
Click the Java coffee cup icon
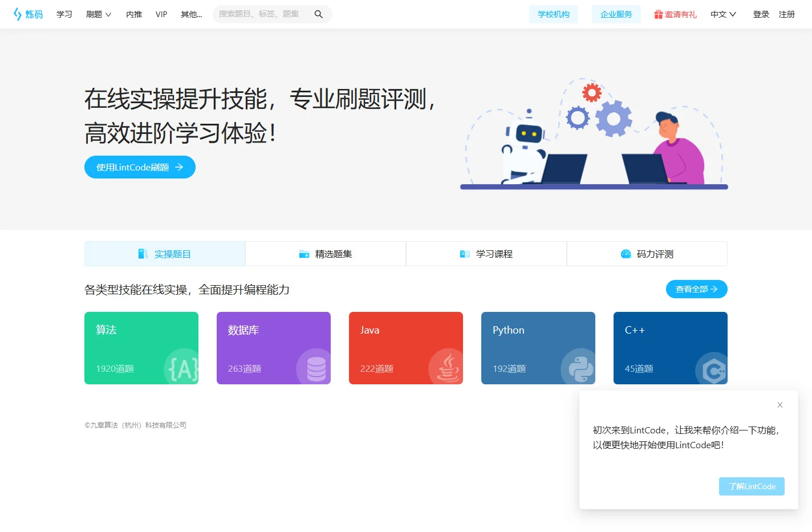[447, 368]
